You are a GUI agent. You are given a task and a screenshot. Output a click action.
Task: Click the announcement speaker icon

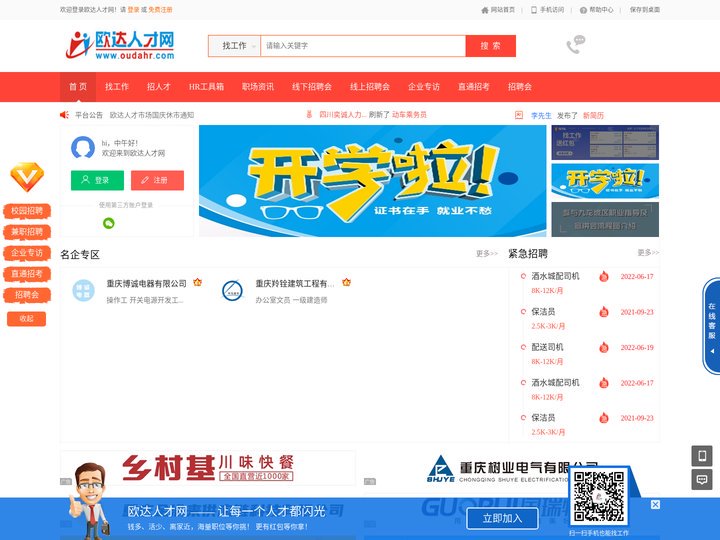click(64, 115)
